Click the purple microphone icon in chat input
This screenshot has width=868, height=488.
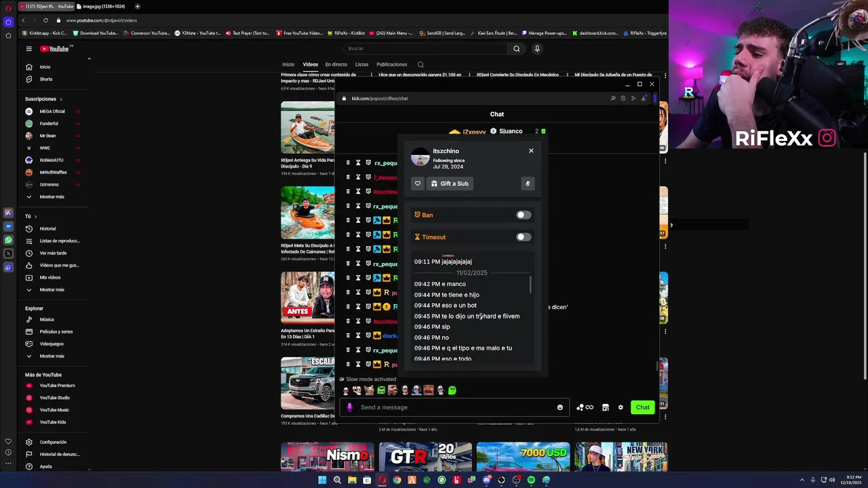point(350,407)
